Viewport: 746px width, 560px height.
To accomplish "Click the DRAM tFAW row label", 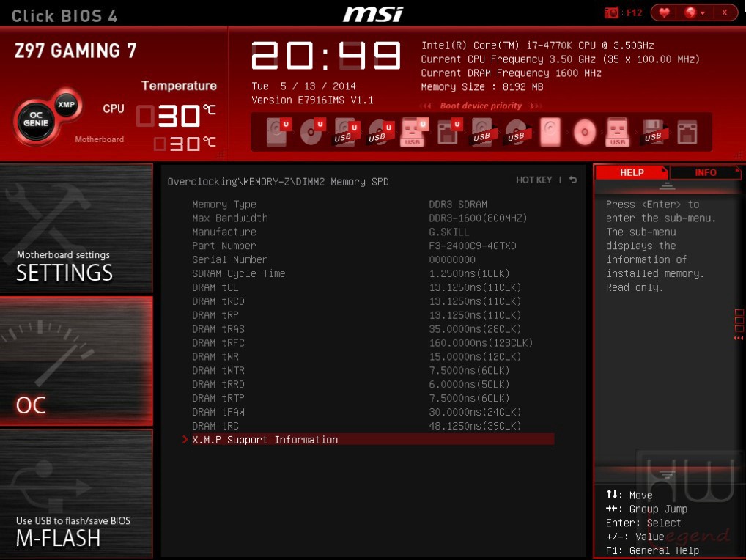I will click(x=218, y=411).
